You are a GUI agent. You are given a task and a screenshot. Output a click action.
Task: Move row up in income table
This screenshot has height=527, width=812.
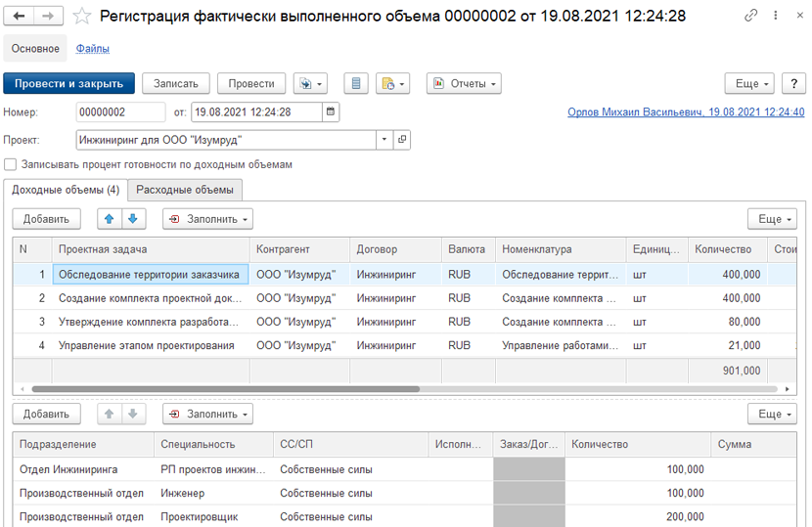(110, 219)
